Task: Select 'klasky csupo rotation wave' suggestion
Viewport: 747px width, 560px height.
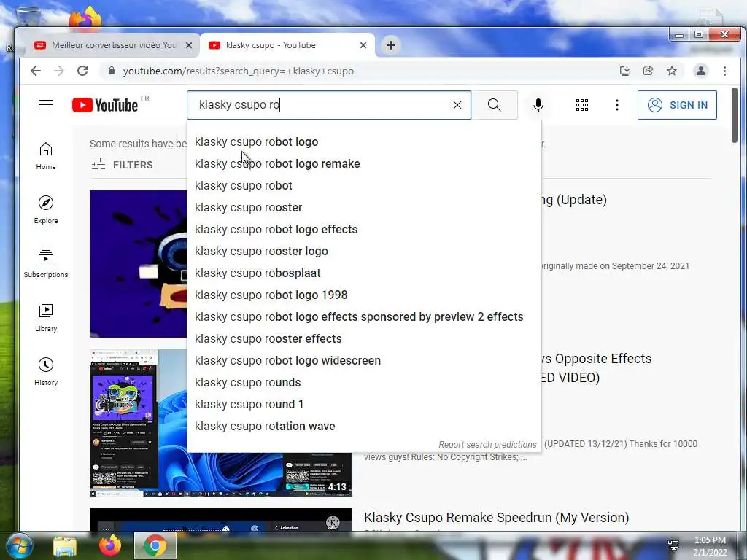Action: (364, 427)
